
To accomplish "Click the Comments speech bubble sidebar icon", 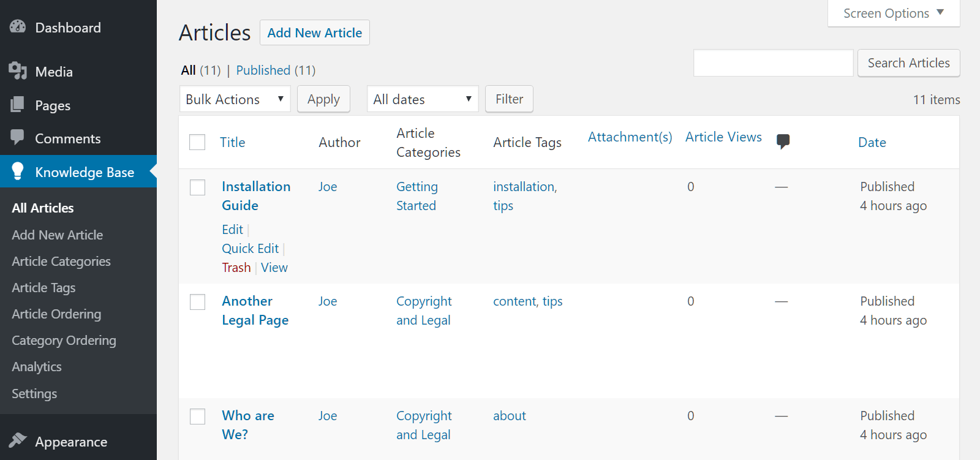I will [18, 137].
